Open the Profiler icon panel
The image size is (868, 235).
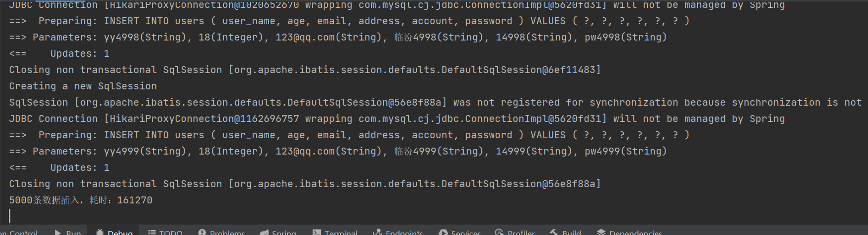click(x=500, y=232)
